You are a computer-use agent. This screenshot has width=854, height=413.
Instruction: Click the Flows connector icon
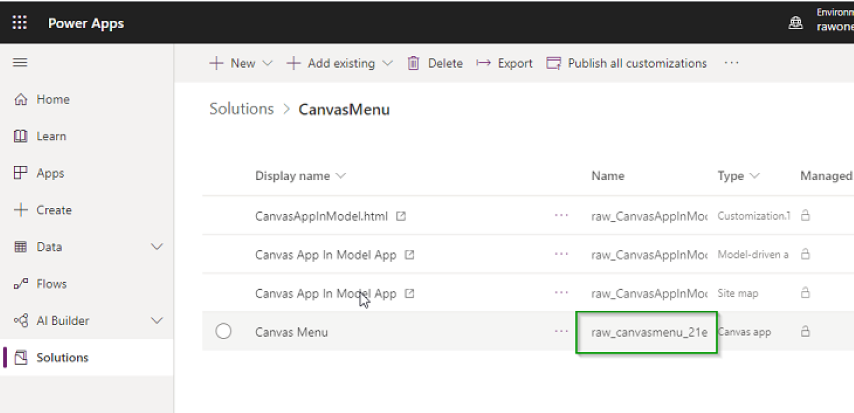[x=21, y=284]
